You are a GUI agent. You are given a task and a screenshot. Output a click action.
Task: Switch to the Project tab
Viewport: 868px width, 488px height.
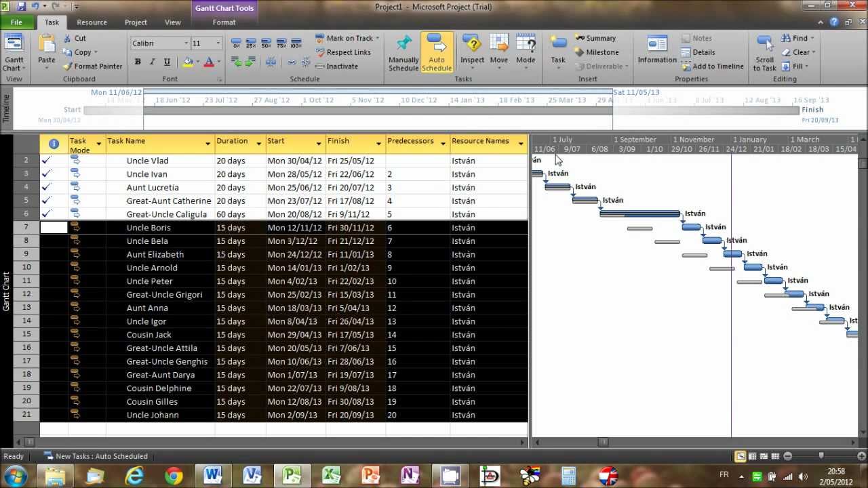point(136,22)
